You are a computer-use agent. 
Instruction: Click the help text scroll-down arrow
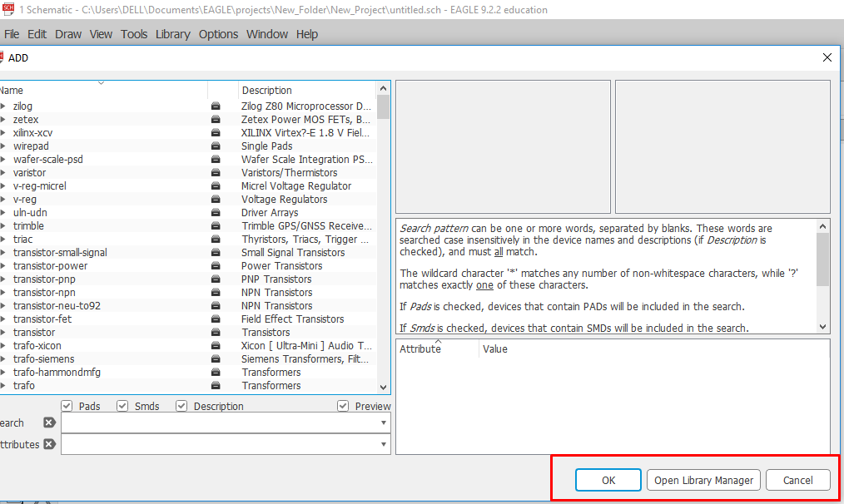click(x=822, y=327)
